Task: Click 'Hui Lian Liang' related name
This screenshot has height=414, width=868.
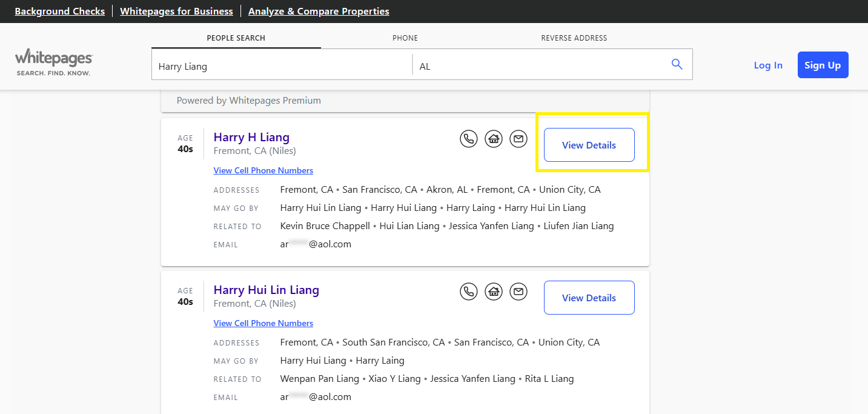Action: click(409, 226)
